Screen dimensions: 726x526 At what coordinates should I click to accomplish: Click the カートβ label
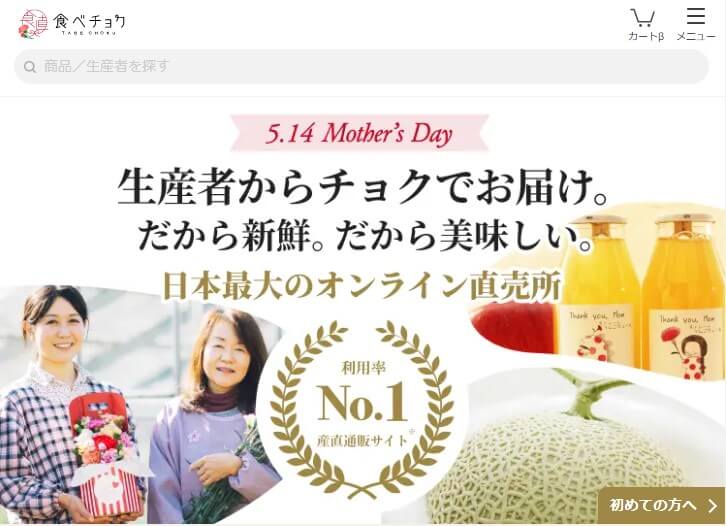(646, 36)
